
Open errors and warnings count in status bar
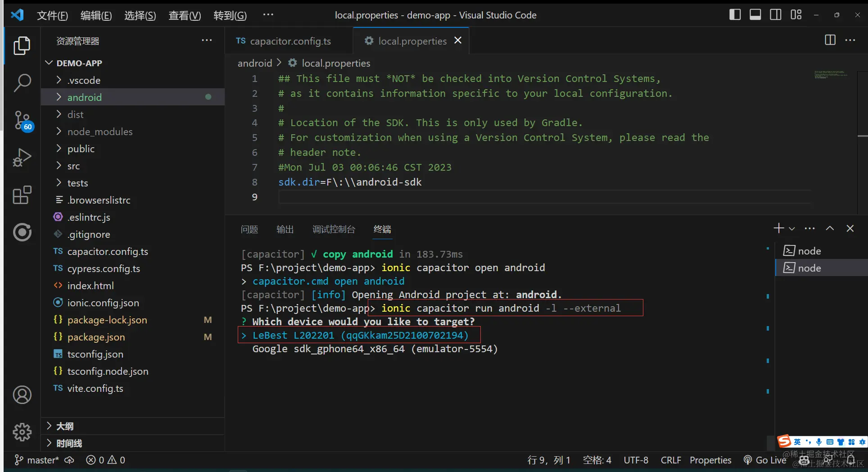click(x=106, y=460)
